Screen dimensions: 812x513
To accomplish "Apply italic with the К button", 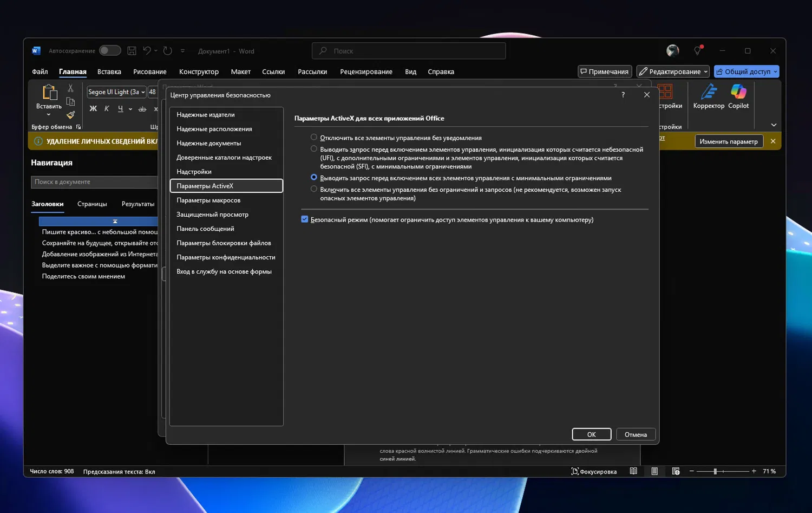I will pyautogui.click(x=107, y=109).
